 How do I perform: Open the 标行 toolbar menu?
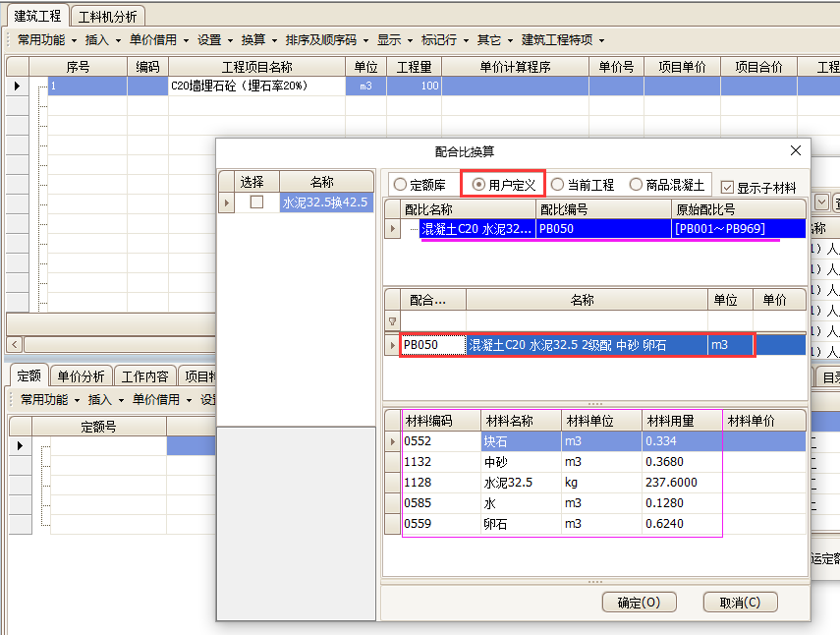444,40
